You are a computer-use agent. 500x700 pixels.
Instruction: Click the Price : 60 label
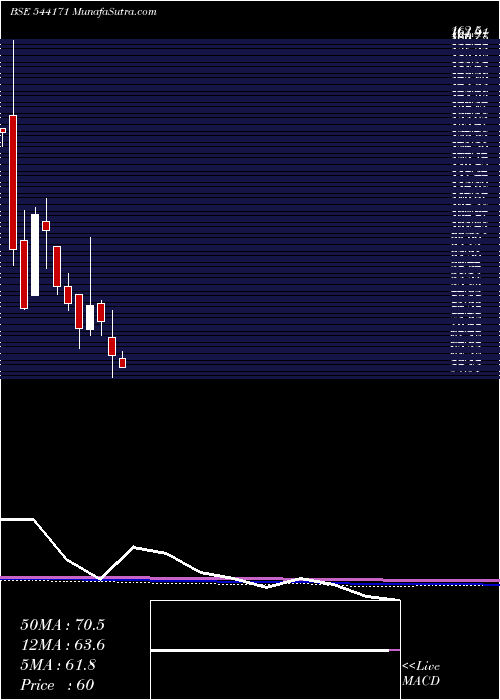57,685
